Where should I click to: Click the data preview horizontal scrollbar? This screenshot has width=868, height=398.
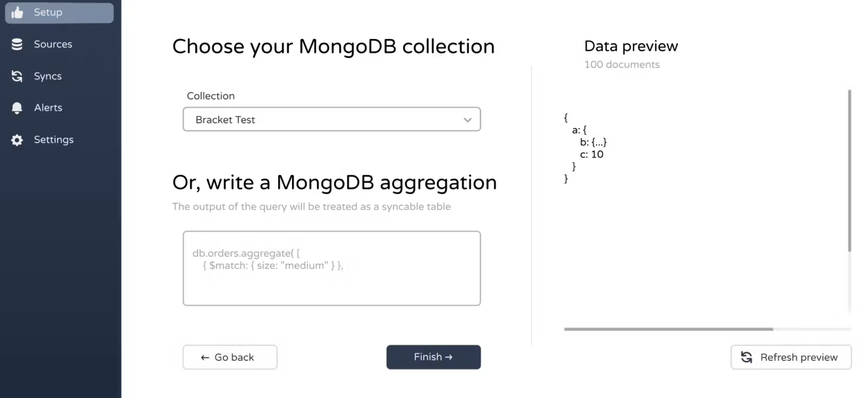(x=668, y=329)
